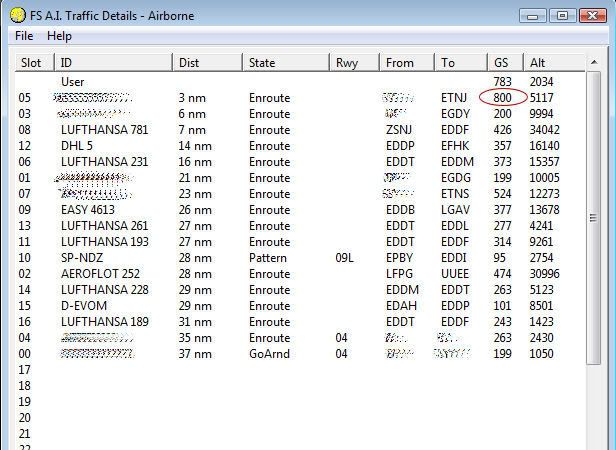Click origin EPBY cell

399,258
